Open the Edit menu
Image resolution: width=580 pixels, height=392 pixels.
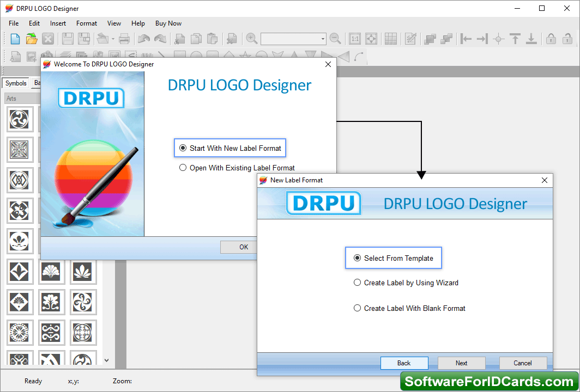[34, 23]
